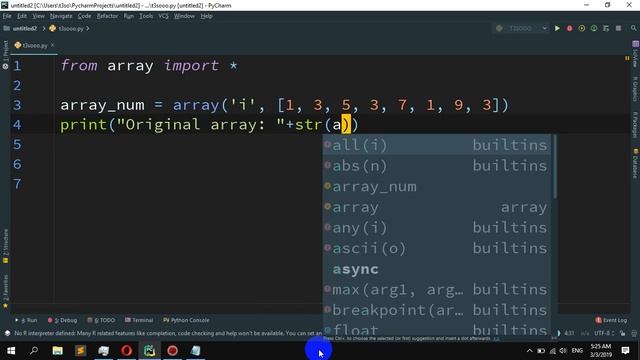
Task: Show hidden system tray icons chevron
Action: (529, 351)
